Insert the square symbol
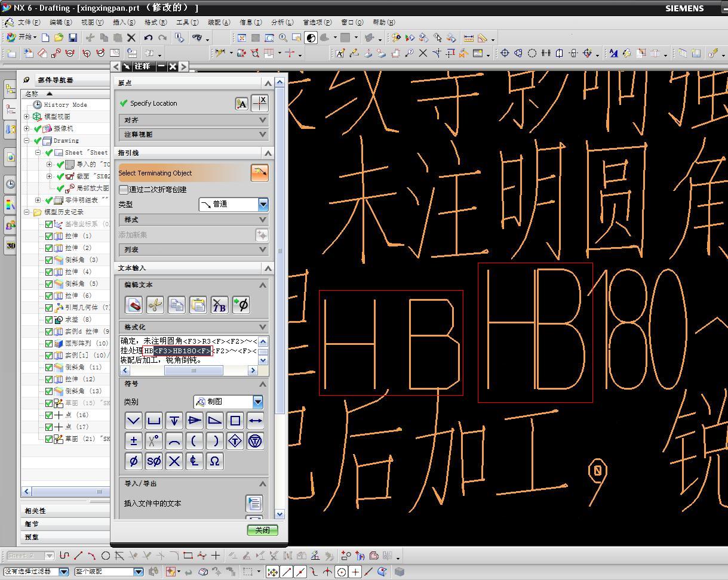Image resolution: width=728 pixels, height=580 pixels. [235, 421]
